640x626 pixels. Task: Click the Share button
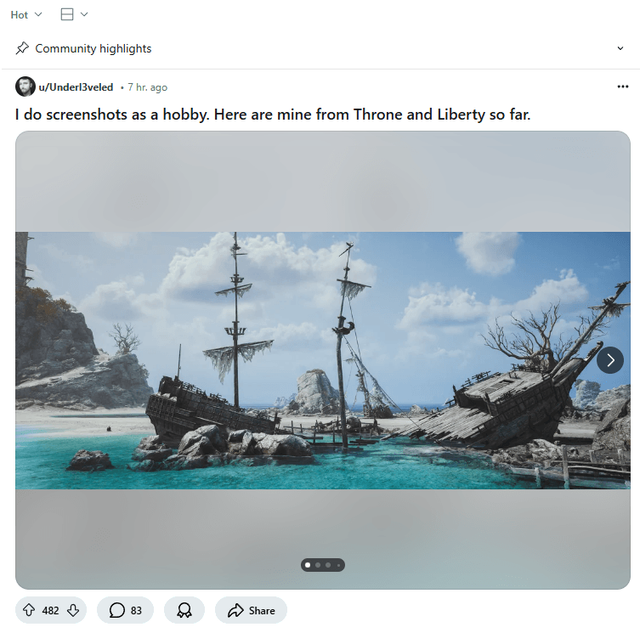[x=251, y=610]
